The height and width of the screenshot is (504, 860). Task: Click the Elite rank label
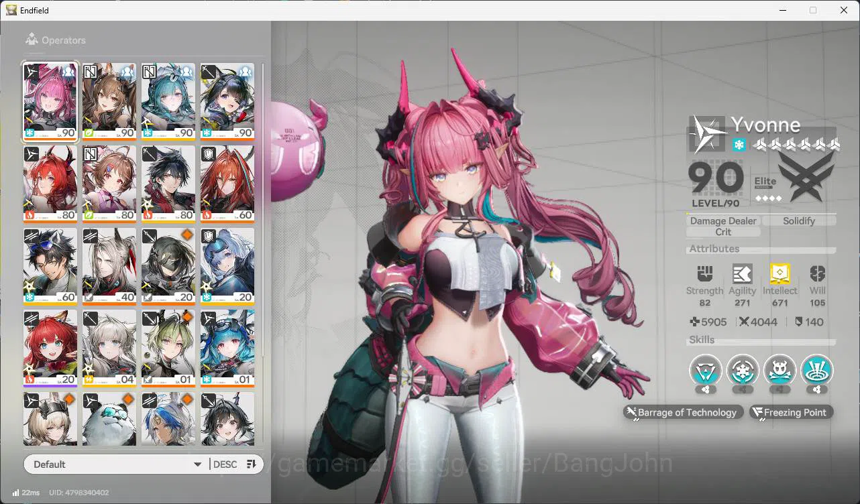(x=765, y=181)
